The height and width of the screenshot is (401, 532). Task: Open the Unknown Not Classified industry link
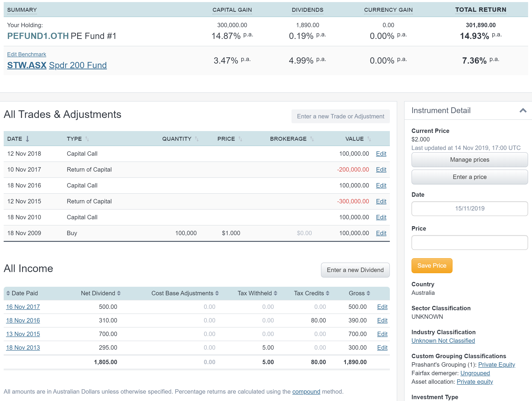coord(443,340)
